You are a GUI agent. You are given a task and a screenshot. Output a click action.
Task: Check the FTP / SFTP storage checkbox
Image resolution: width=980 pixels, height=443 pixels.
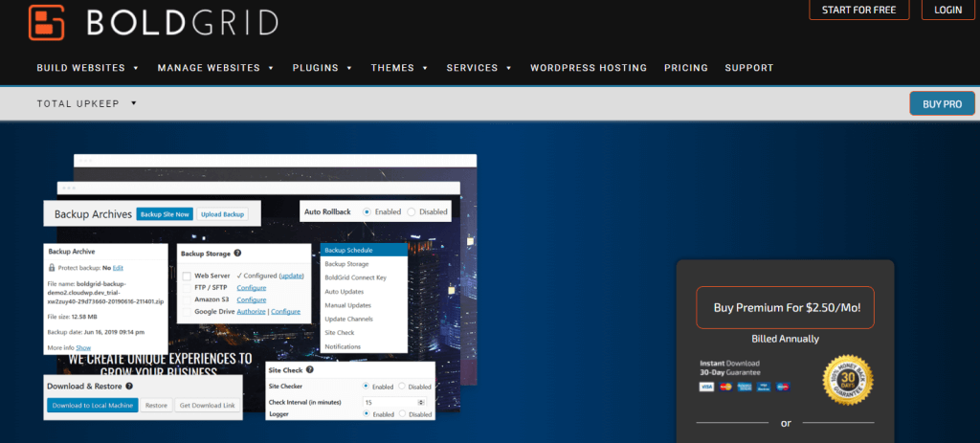187,287
